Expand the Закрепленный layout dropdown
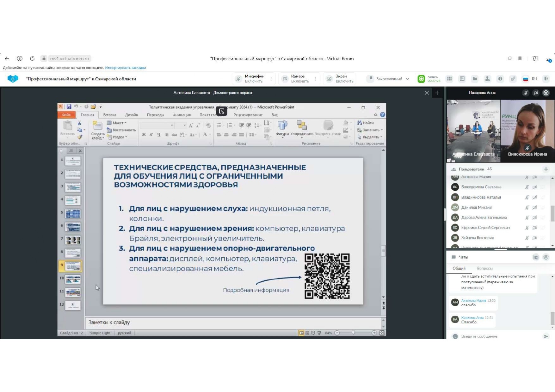The image size is (555, 392). [x=407, y=79]
